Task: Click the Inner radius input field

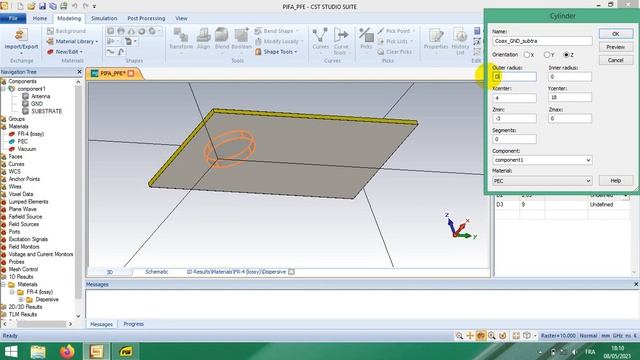Action: coord(570,77)
